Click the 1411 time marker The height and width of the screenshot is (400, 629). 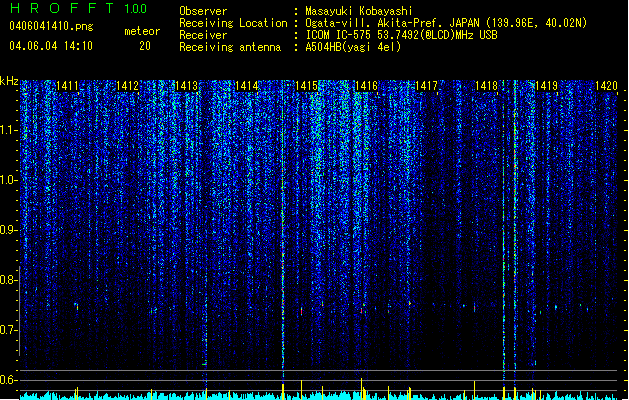point(67,86)
